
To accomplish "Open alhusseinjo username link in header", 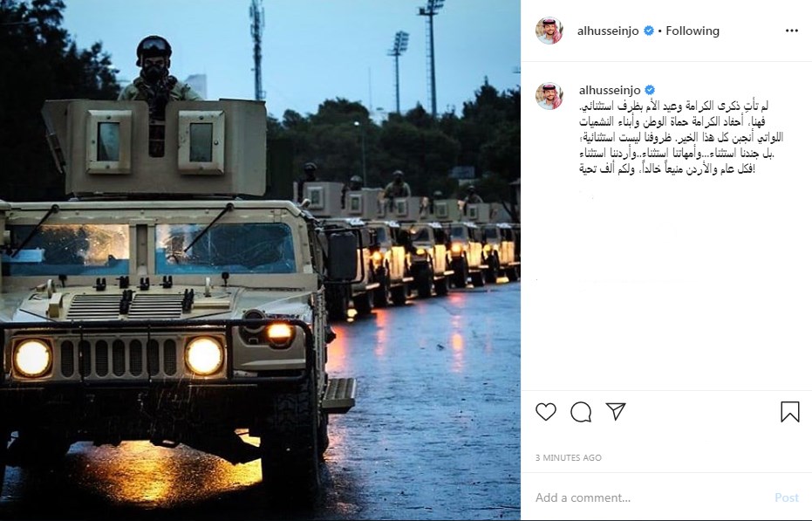I will click(608, 31).
